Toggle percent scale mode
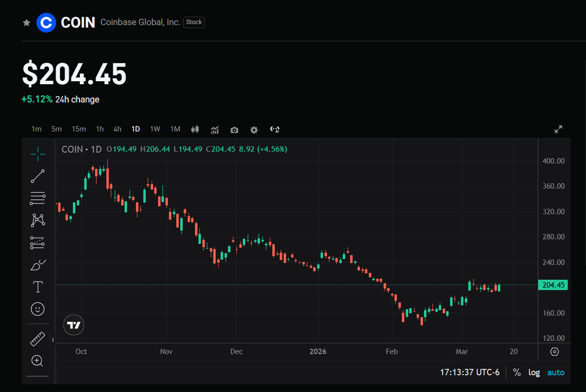The height and width of the screenshot is (392, 586). point(517,372)
